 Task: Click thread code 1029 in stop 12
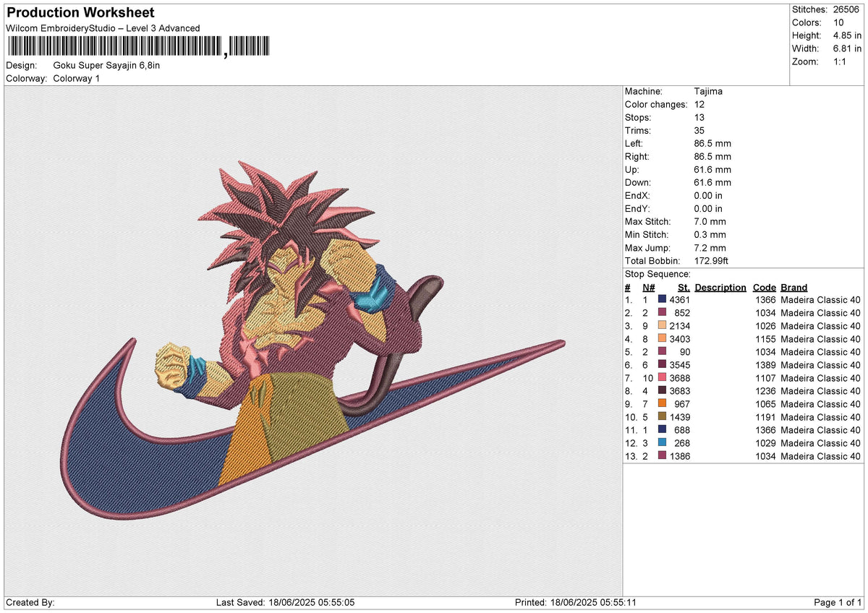pyautogui.click(x=765, y=443)
